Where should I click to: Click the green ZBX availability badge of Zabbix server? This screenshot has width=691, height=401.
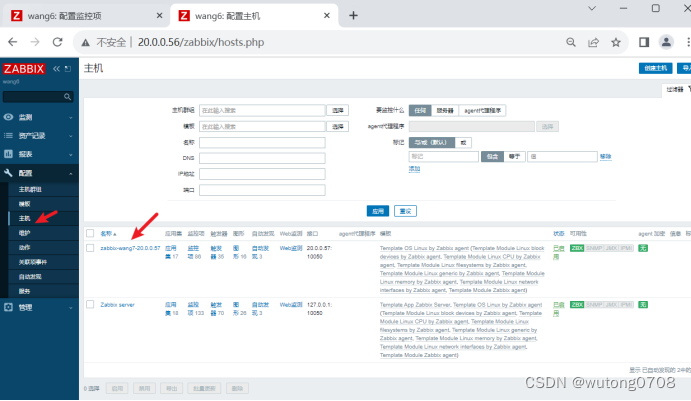577,304
